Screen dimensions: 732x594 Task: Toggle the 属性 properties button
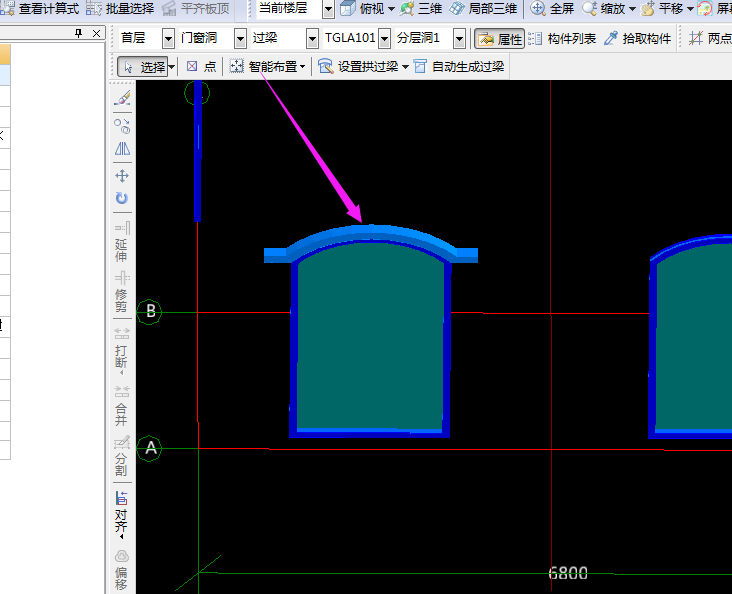499,39
